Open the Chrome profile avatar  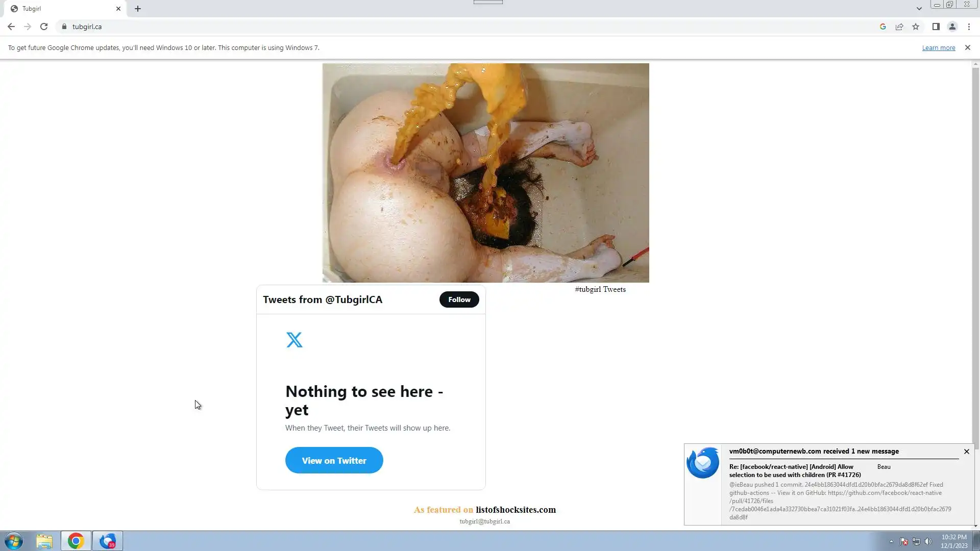click(x=952, y=27)
